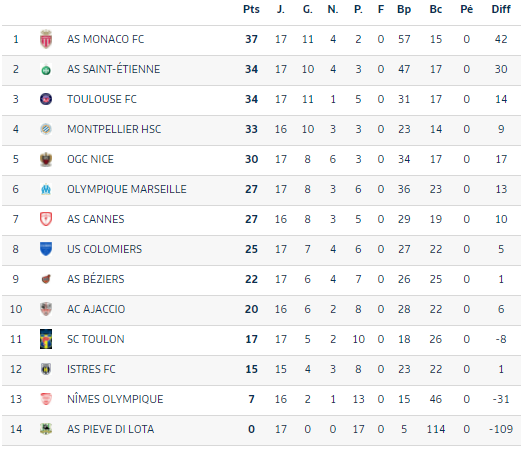Click the SC Toulon club badge

tap(46, 339)
